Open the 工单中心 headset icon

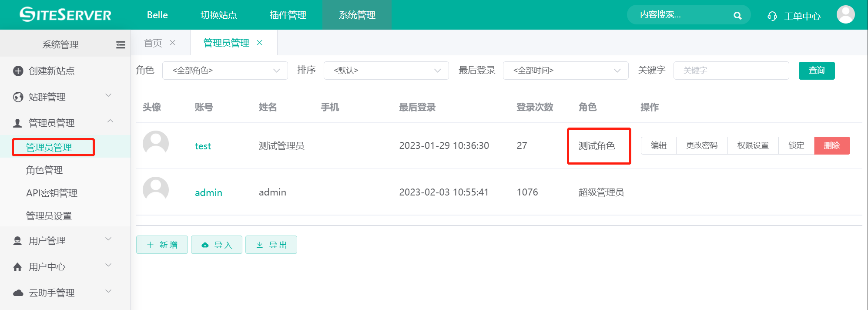click(x=772, y=16)
